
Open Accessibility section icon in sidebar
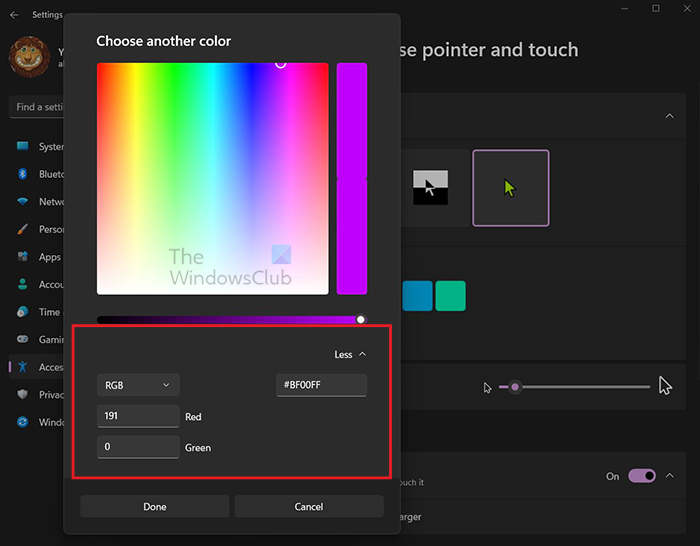pyautogui.click(x=23, y=367)
